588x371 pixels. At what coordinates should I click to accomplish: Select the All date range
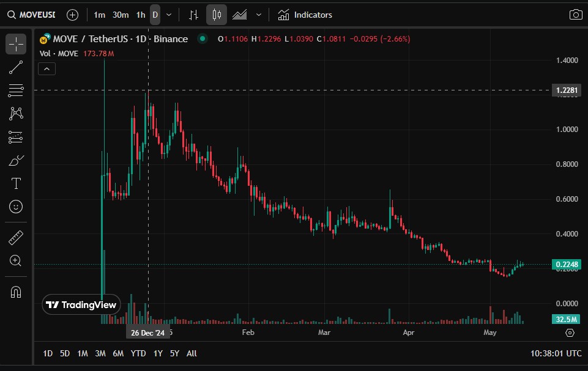point(192,353)
